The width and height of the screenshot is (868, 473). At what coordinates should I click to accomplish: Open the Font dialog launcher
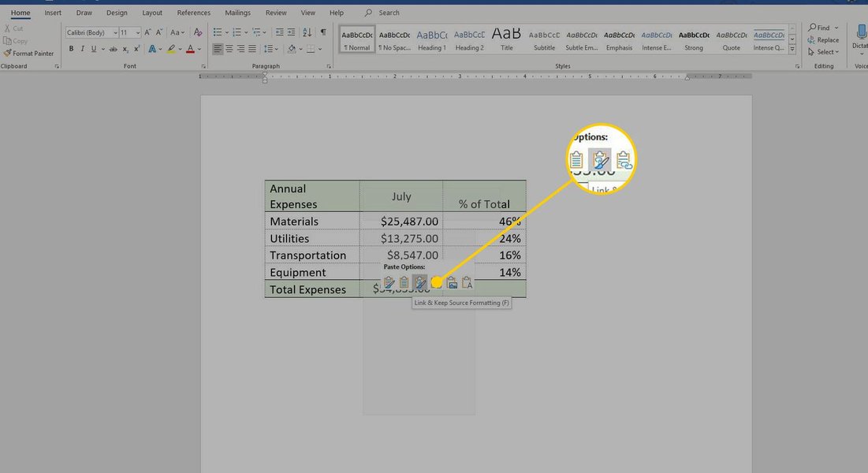(203, 66)
